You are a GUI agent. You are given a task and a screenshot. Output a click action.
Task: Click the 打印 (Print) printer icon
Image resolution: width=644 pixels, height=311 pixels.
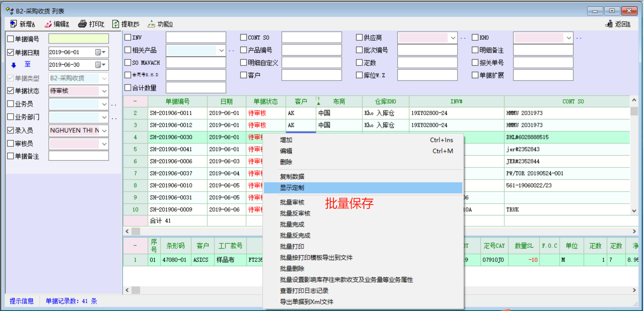tap(82, 24)
